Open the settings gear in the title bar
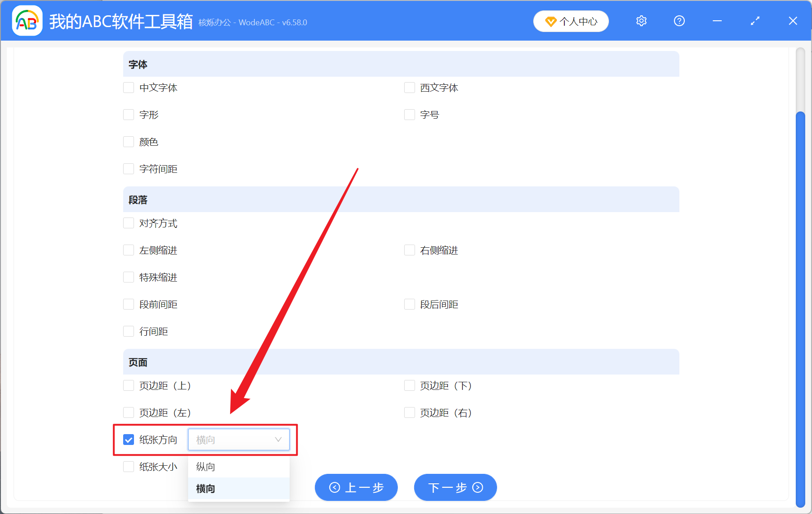This screenshot has height=514, width=812. (641, 21)
